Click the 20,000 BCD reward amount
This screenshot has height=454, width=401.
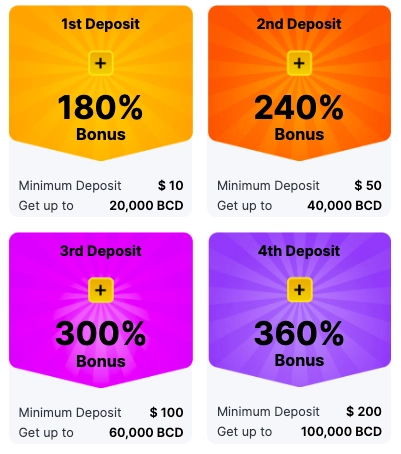point(146,205)
